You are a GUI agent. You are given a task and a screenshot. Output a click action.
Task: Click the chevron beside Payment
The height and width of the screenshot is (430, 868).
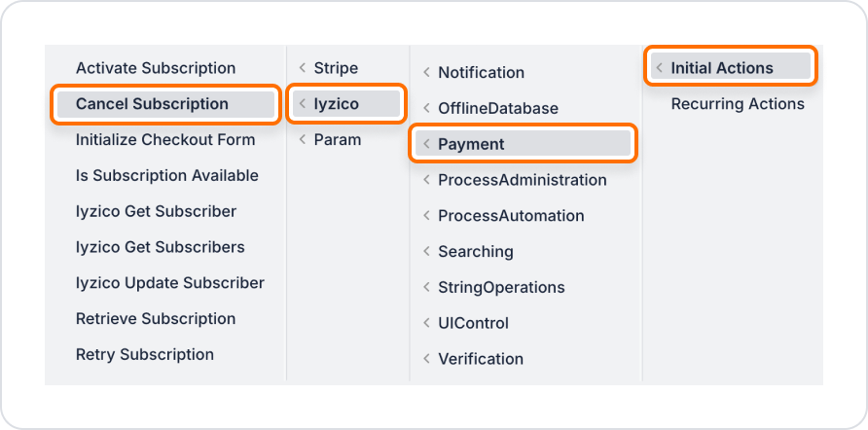pyautogui.click(x=426, y=144)
